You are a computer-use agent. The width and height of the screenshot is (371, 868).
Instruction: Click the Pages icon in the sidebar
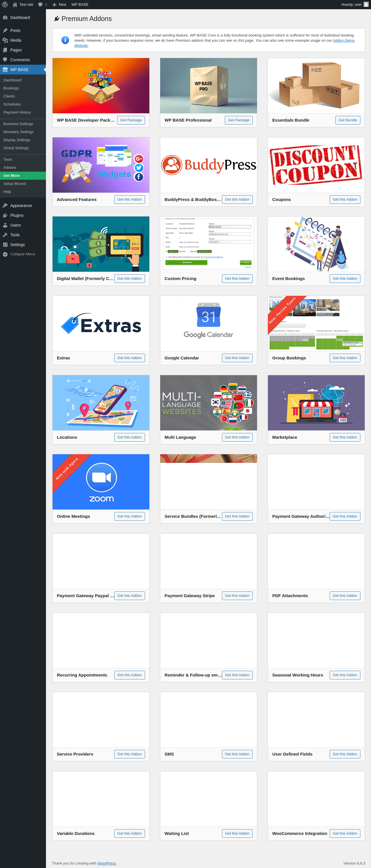pos(5,50)
